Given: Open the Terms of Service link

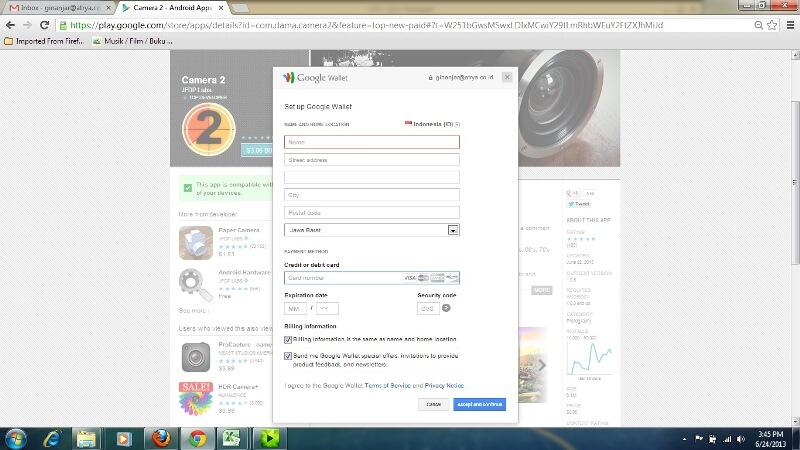Looking at the screenshot, I should pyautogui.click(x=388, y=386).
